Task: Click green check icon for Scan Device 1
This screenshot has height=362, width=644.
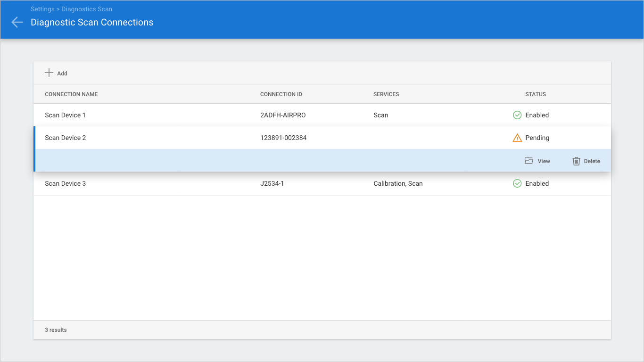Action: (x=517, y=115)
